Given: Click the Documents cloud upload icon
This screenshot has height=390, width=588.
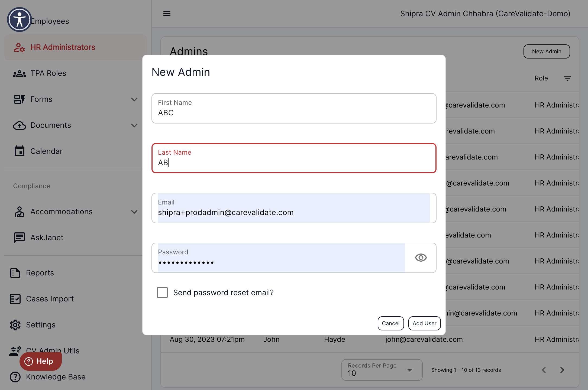Looking at the screenshot, I should coord(19,125).
